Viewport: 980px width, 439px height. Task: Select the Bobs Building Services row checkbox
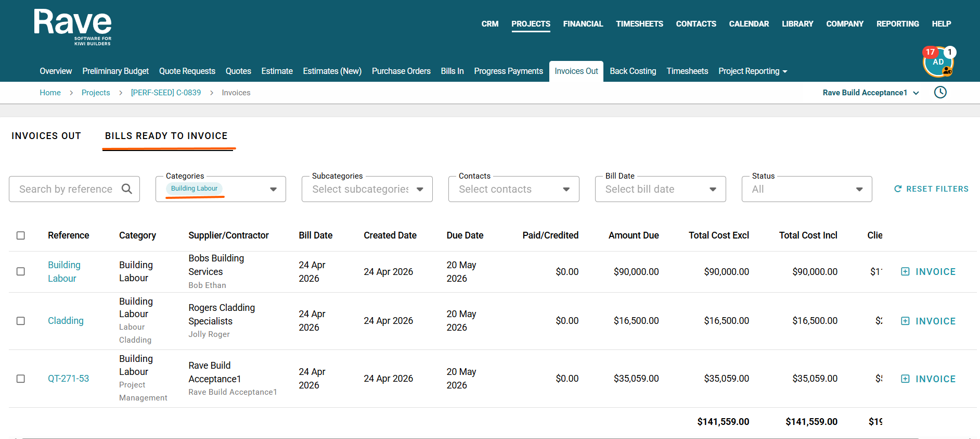point(21,271)
